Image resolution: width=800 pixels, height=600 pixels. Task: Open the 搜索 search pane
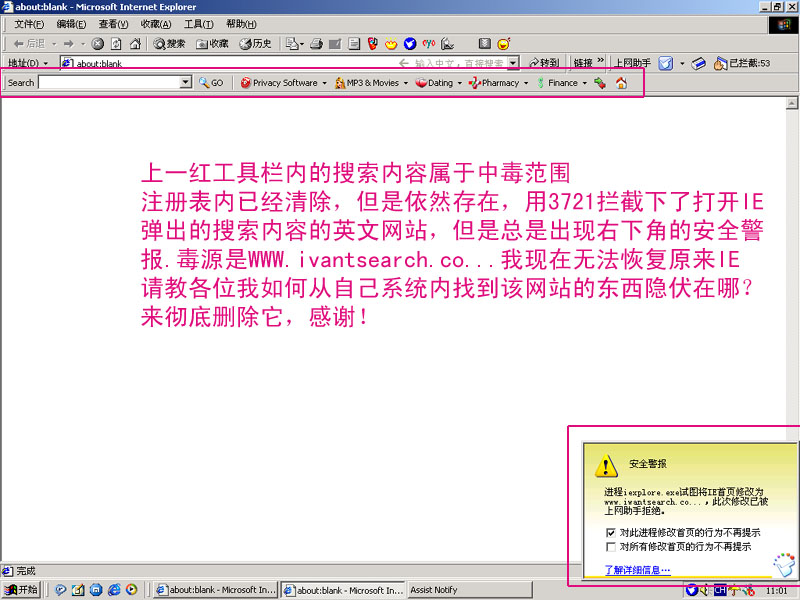pyautogui.click(x=169, y=44)
